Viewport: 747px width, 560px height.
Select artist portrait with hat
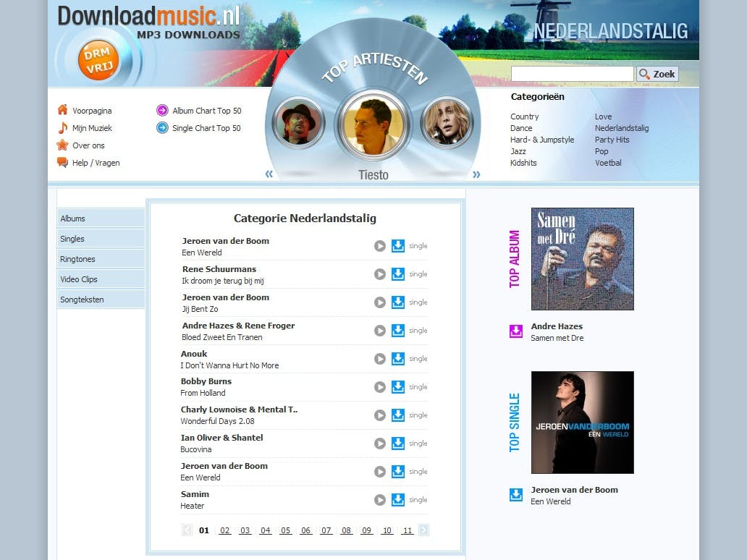pyautogui.click(x=299, y=123)
